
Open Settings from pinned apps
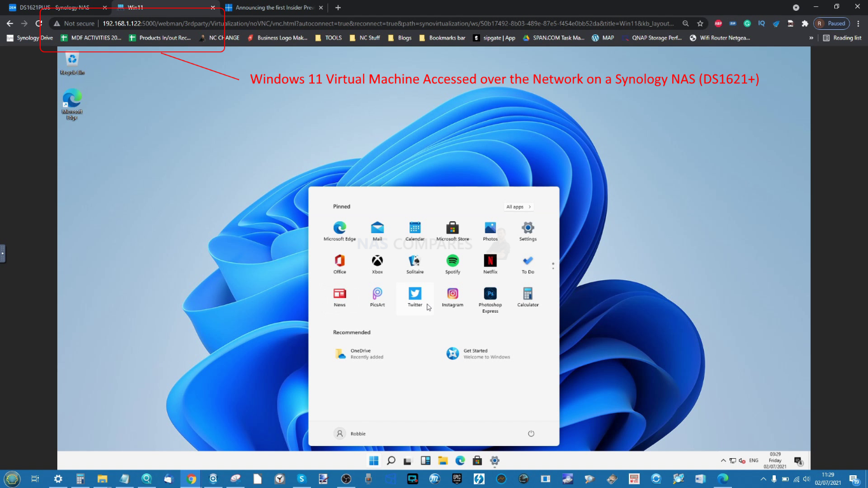pos(528,231)
